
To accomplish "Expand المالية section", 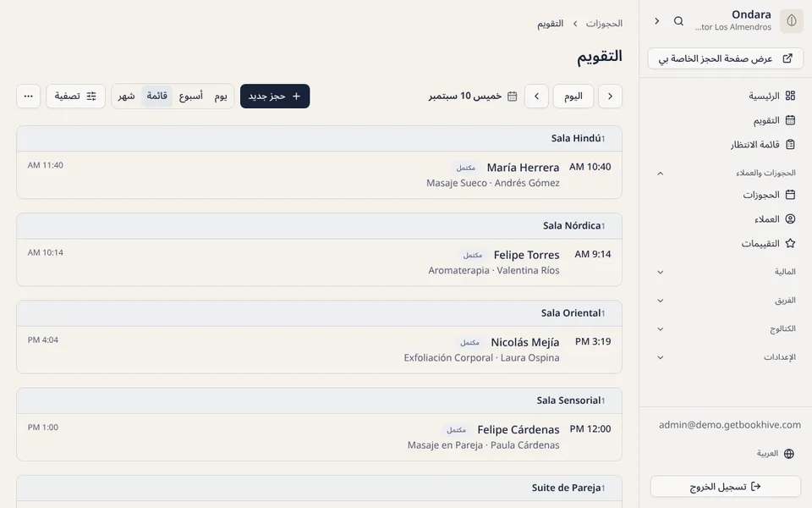I will pyautogui.click(x=726, y=272).
